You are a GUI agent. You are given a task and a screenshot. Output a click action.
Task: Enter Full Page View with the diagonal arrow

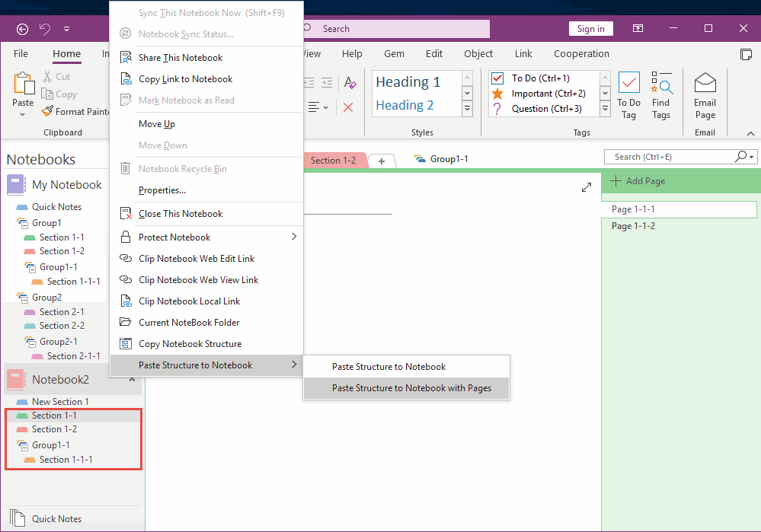(x=587, y=186)
